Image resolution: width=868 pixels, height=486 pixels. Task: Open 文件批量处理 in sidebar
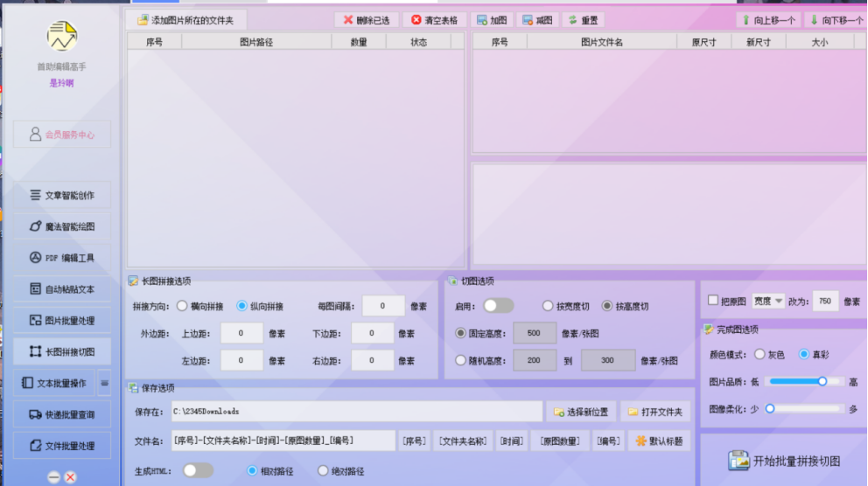[x=62, y=446]
